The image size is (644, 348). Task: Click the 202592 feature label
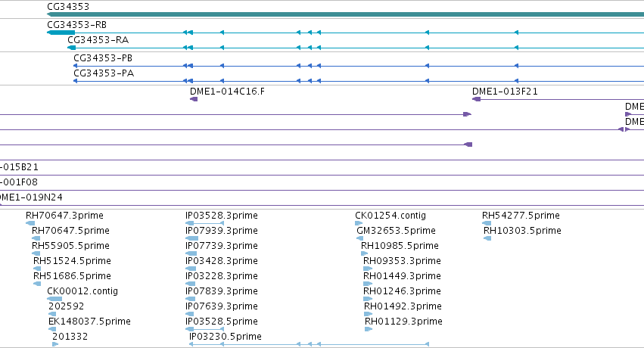click(x=66, y=306)
